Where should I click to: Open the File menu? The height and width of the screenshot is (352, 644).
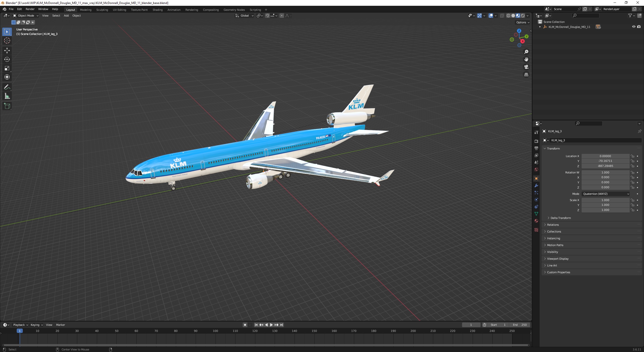point(11,9)
